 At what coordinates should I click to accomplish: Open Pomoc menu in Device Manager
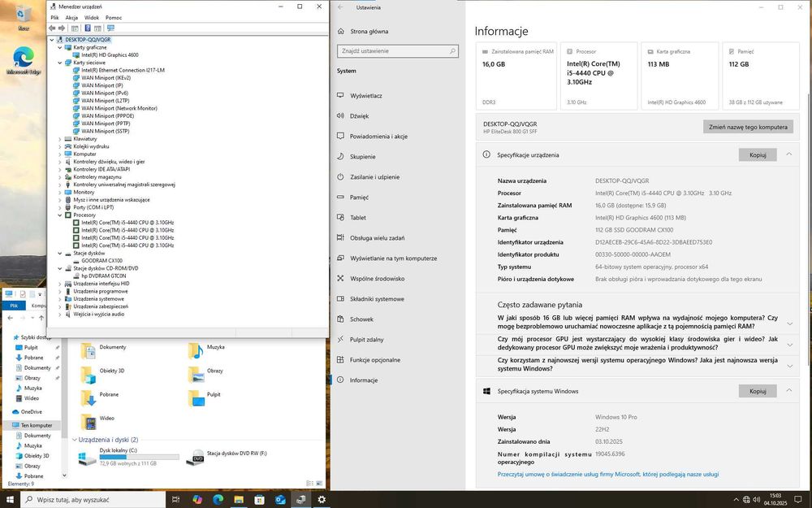114,18
